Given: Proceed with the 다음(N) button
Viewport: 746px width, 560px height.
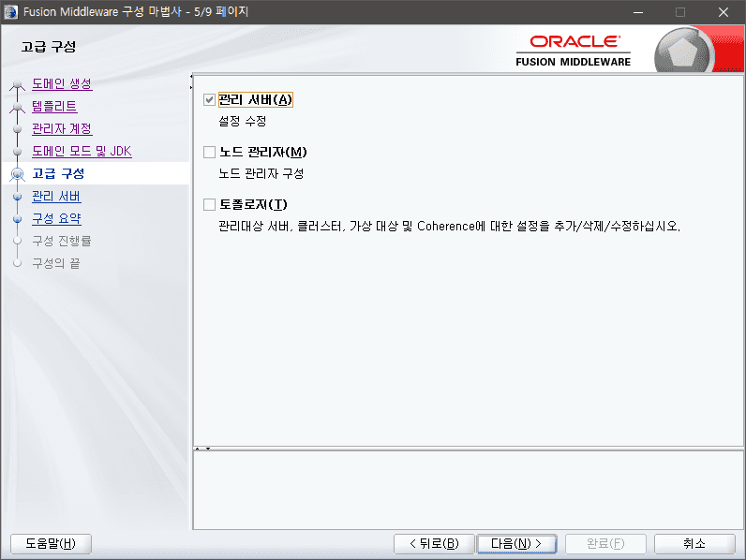Looking at the screenshot, I should [x=516, y=543].
